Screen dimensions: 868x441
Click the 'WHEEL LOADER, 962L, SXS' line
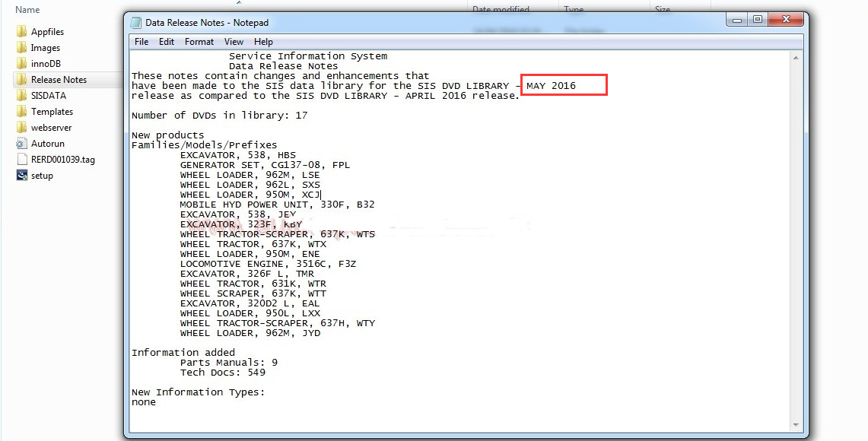tap(250, 185)
